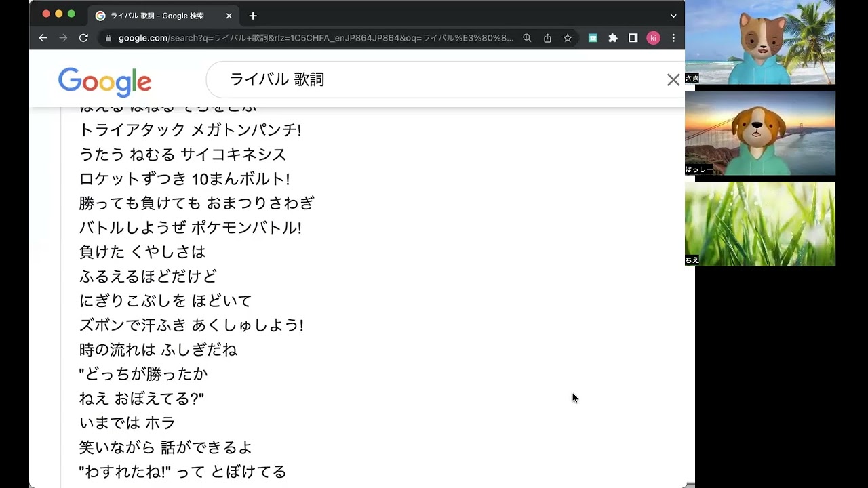
Task: Open a new tab with plus button
Action: (x=253, y=16)
